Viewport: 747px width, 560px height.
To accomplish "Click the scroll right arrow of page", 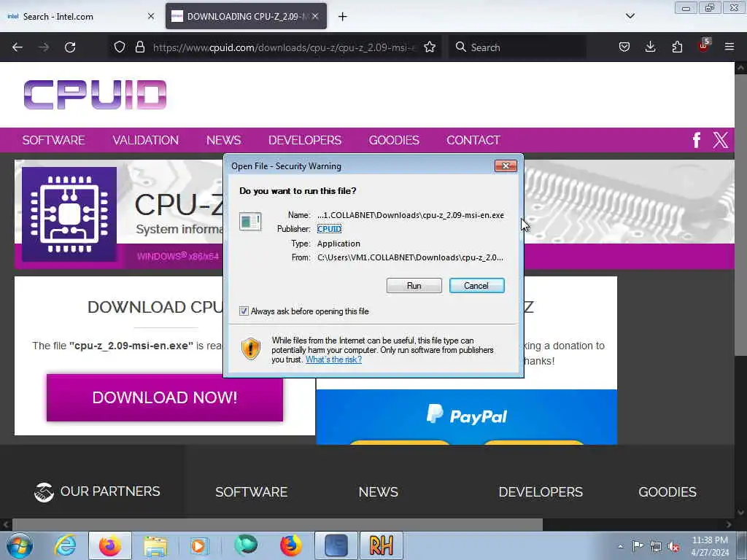I will click(x=729, y=525).
